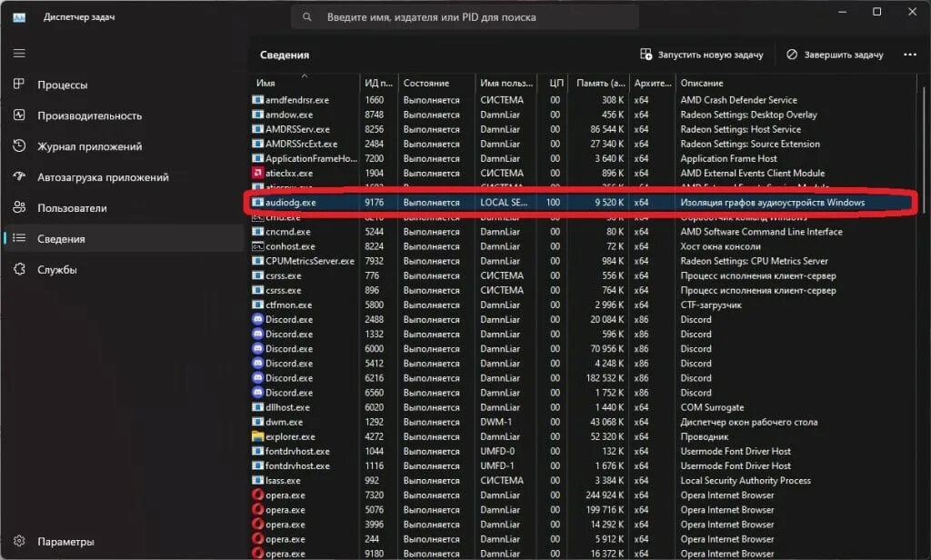Expand the navigation sidebar via hamburger menu
The image size is (931, 560).
click(x=18, y=52)
